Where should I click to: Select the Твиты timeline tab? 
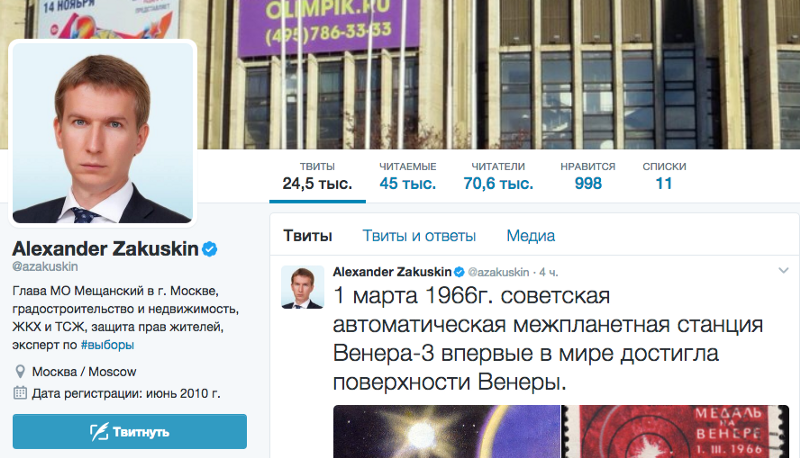click(308, 236)
